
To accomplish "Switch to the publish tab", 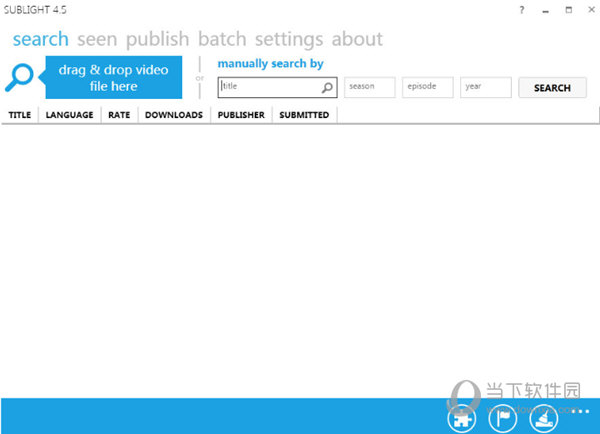I will (158, 39).
